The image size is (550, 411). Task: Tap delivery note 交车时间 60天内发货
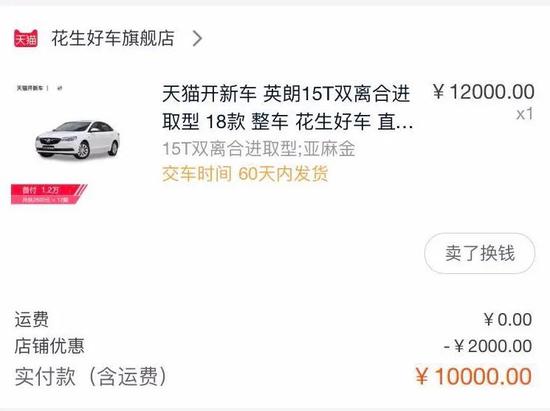pyautogui.click(x=245, y=174)
